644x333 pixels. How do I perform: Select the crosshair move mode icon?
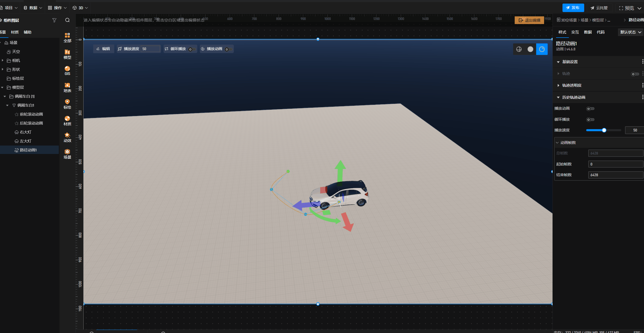click(x=519, y=49)
